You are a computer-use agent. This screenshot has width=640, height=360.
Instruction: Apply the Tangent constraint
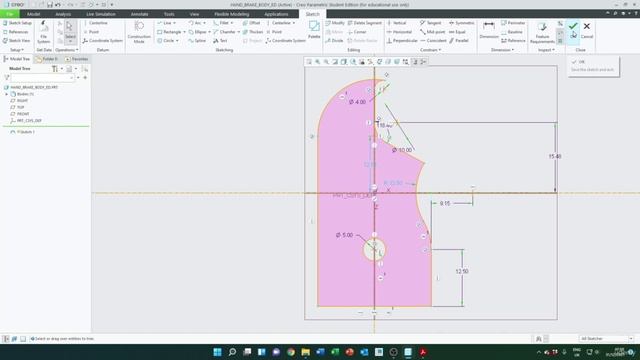[430, 23]
